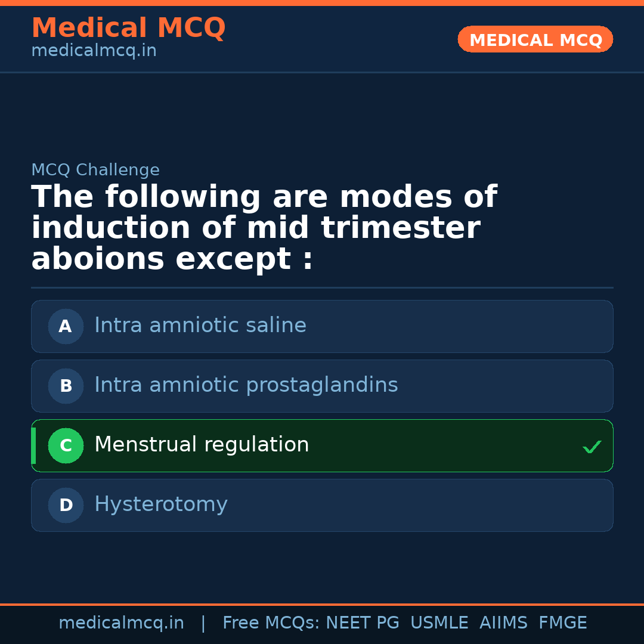Click the USMLE footer label

point(439,623)
